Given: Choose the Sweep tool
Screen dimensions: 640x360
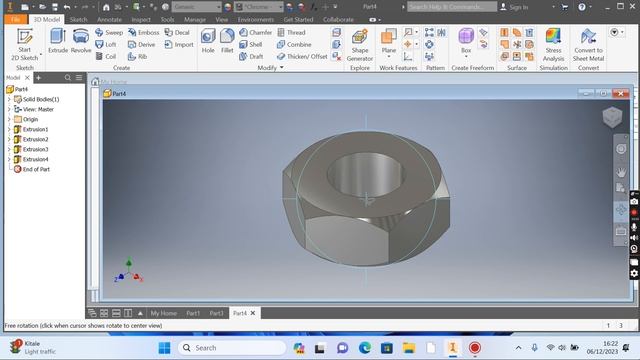Looking at the screenshot, I should point(109,32).
